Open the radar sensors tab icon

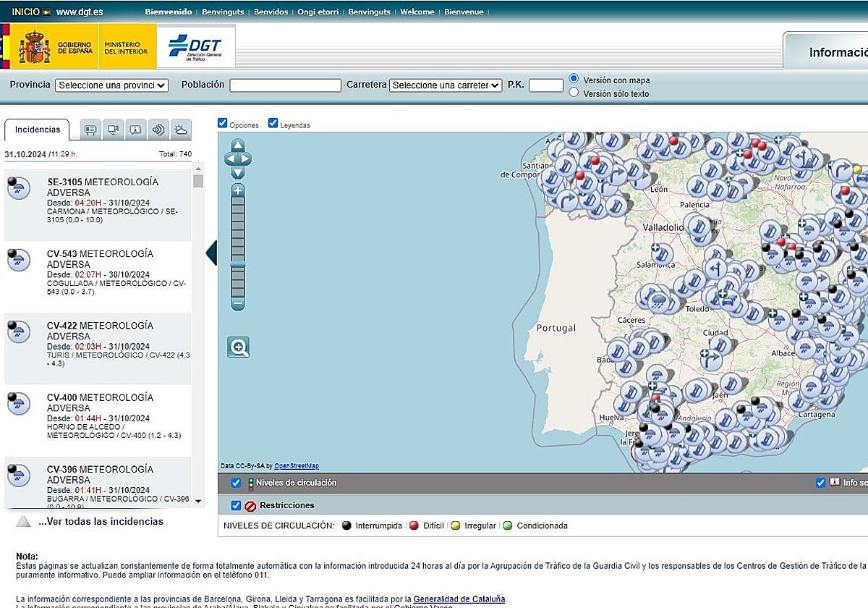(x=158, y=130)
